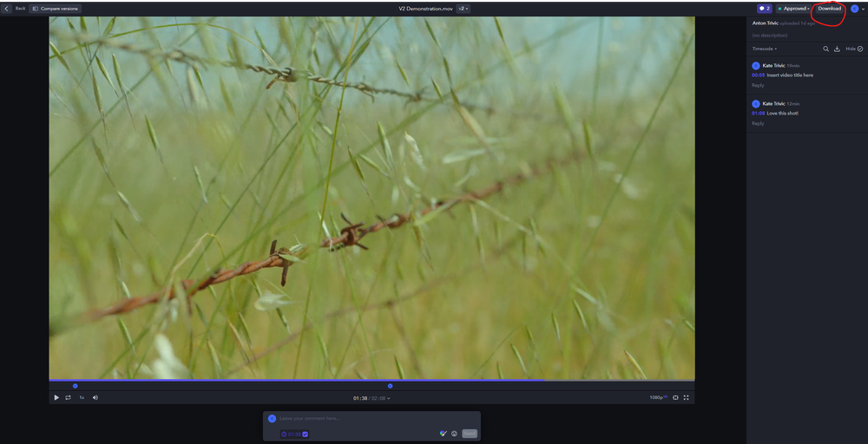Viewport: 868px width, 444px height.
Task: Change the 1080p video quality
Action: click(658, 397)
